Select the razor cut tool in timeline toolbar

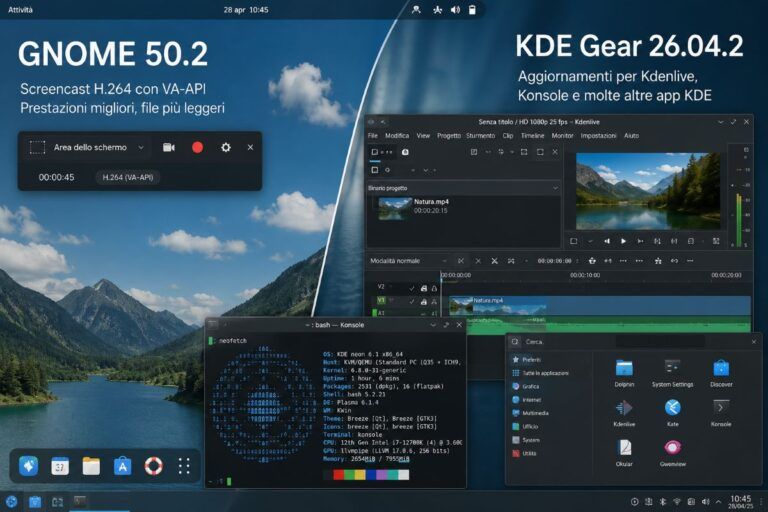[x=494, y=261]
